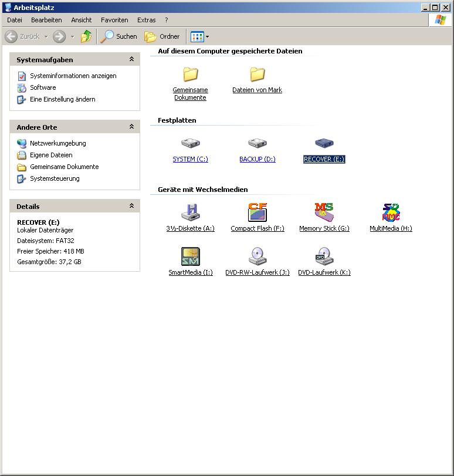Click the Memory Stick (G:) label text

(x=324, y=228)
